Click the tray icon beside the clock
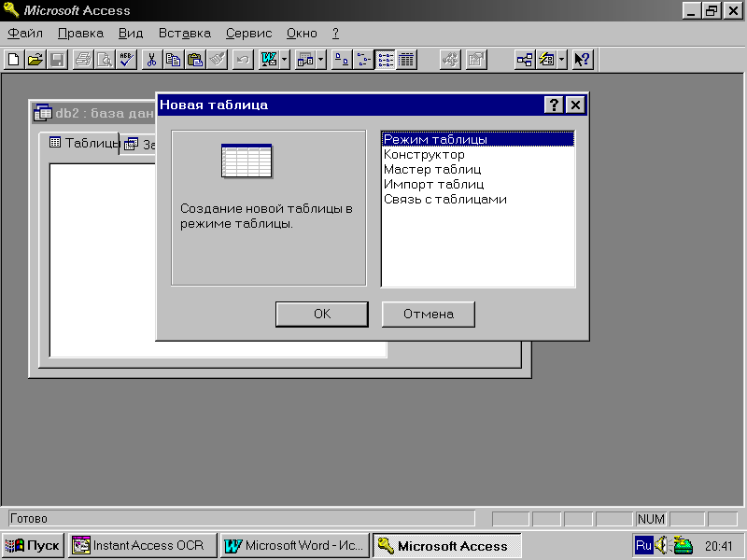The image size is (747, 560). (x=683, y=545)
